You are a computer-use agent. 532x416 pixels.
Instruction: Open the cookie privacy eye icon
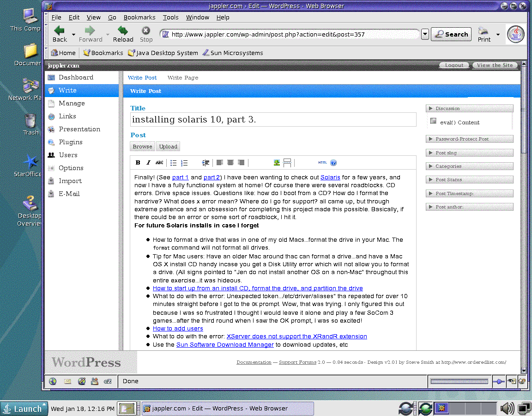pos(512,381)
